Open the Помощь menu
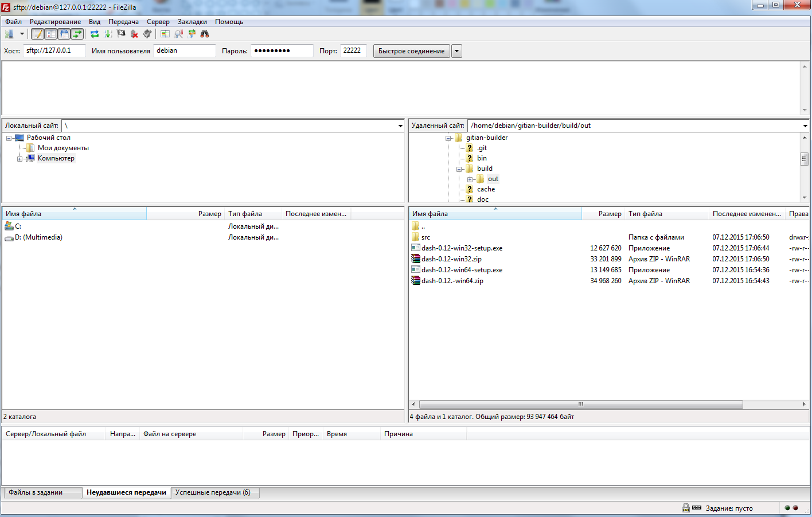 229,21
